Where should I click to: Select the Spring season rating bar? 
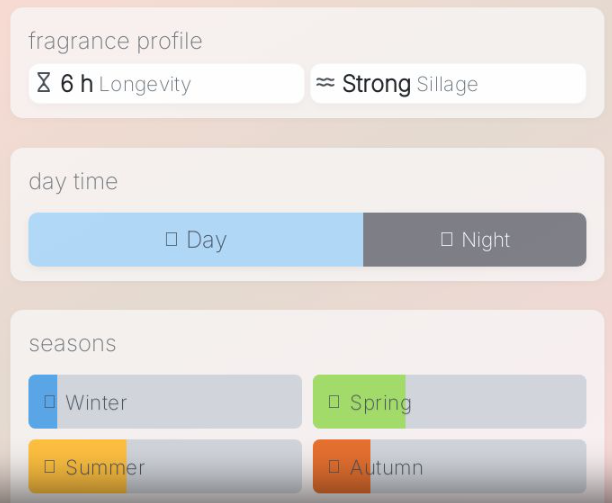point(449,402)
